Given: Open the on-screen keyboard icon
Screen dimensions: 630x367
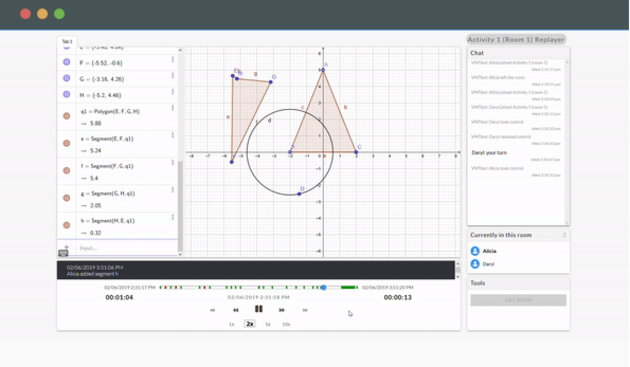Looking at the screenshot, I should 63,253.
